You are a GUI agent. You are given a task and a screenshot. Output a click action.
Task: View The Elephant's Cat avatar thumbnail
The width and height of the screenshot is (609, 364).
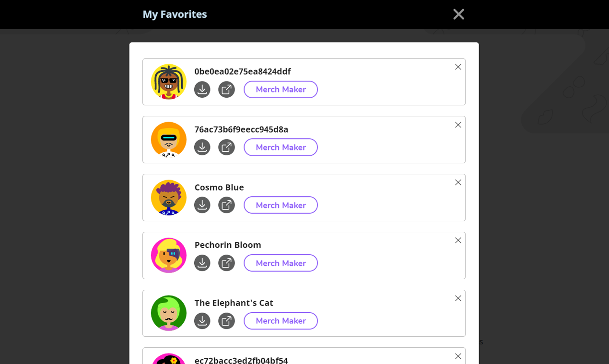pos(169,313)
